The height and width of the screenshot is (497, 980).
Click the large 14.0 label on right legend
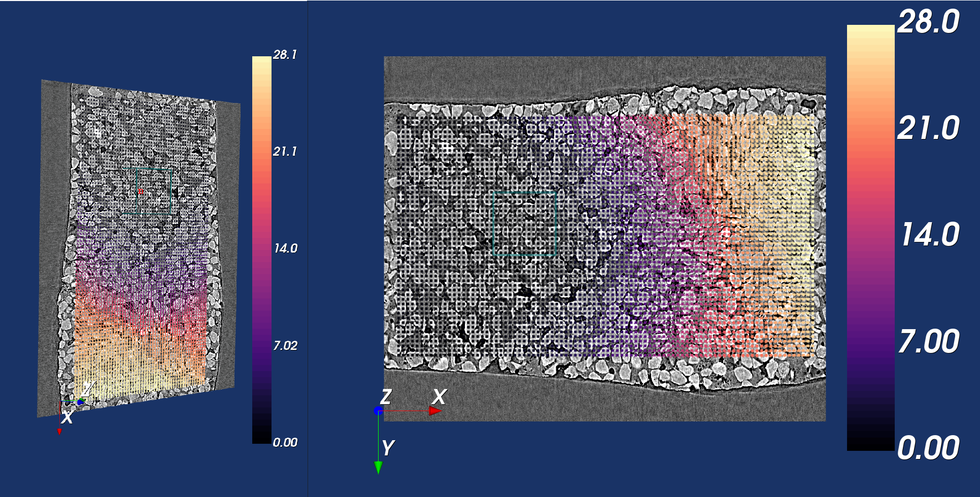929,234
